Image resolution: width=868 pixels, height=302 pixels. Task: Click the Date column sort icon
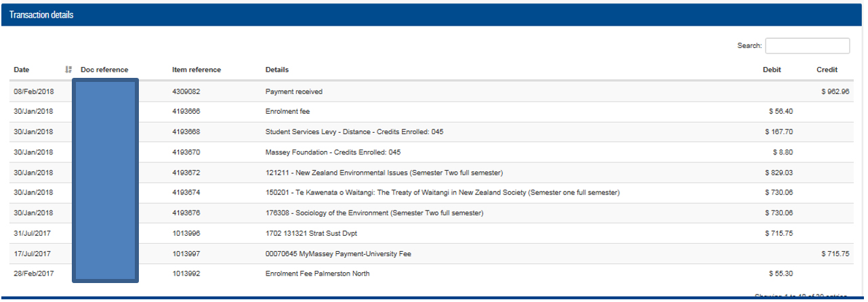(68, 70)
